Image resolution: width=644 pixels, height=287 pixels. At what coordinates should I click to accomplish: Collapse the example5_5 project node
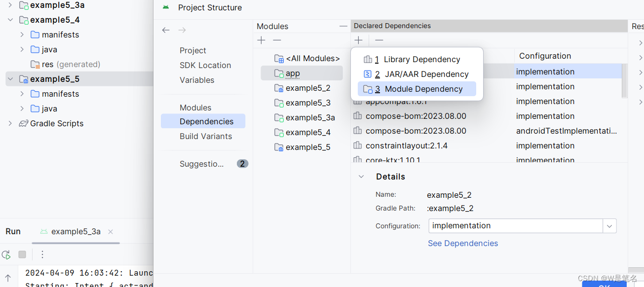(10, 79)
